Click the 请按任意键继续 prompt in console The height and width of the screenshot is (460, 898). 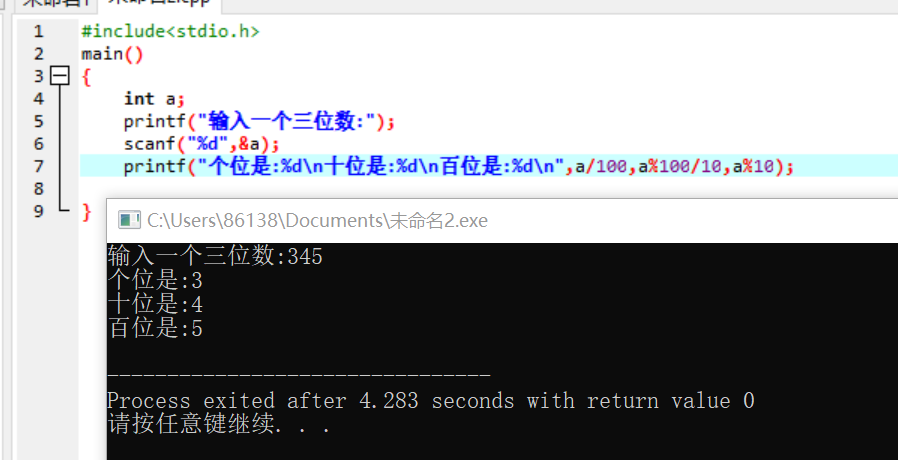pos(219,425)
